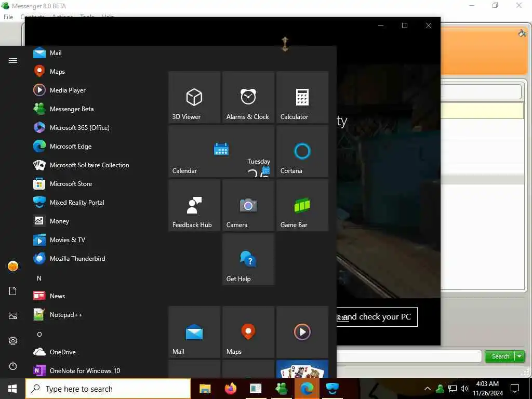532x399 pixels.
Task: Open File Explorer in the taskbar
Action: coord(205,389)
